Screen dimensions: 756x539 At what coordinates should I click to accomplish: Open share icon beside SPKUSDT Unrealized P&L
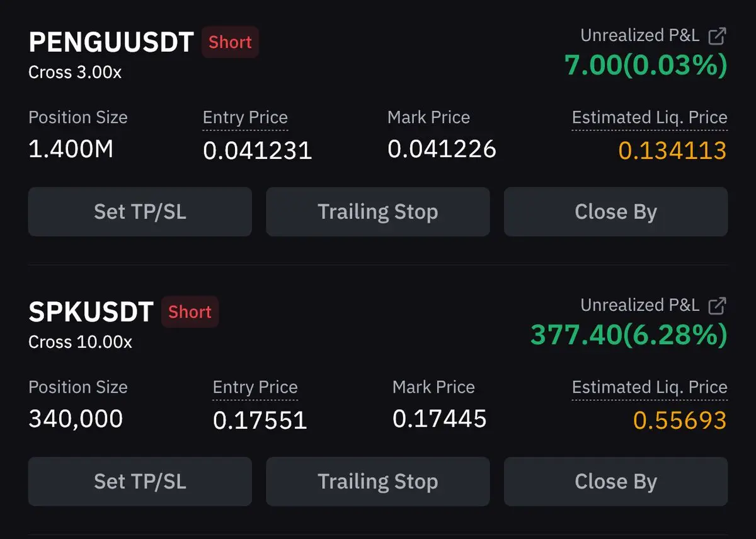[717, 306]
